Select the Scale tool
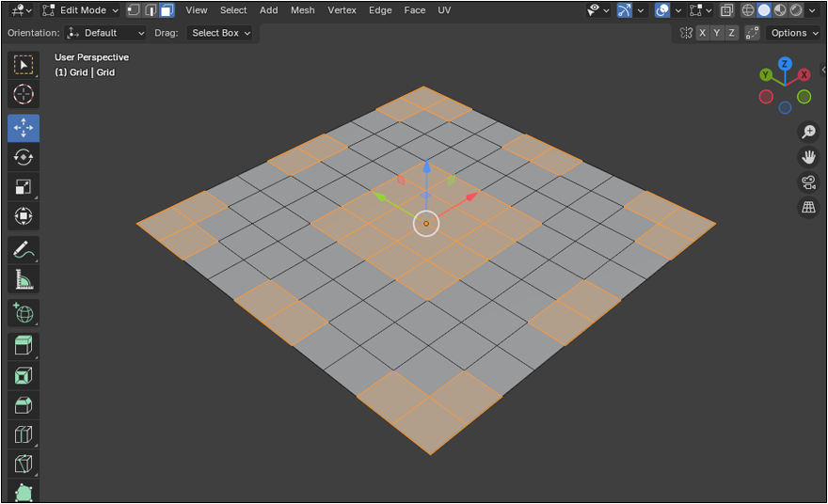This screenshot has height=504, width=828. (x=24, y=187)
